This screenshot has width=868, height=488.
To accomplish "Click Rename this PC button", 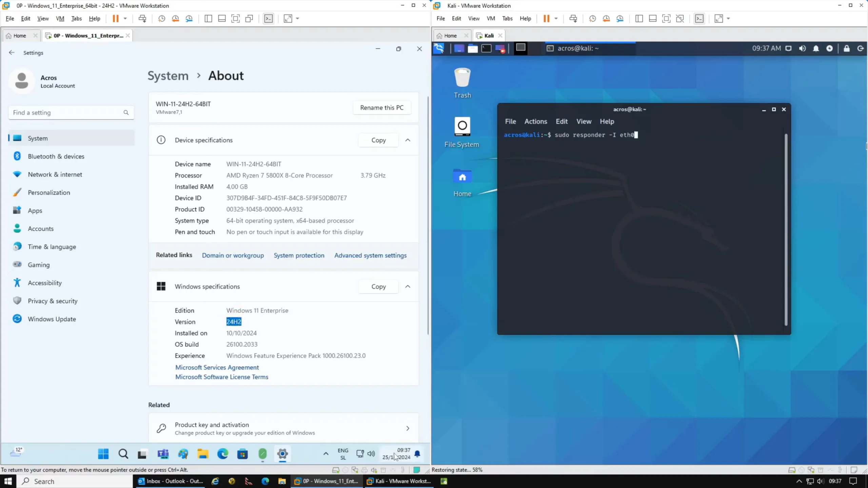I will tap(382, 107).
